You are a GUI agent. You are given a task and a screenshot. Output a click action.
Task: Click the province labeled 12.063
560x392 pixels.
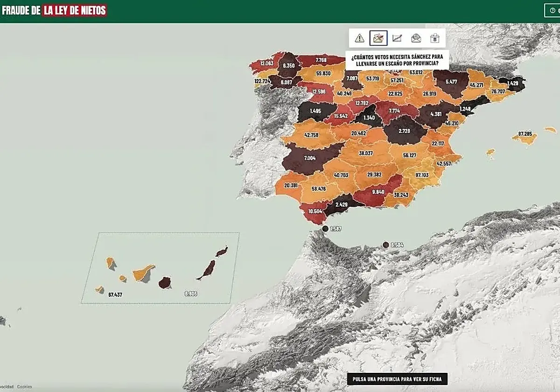coord(266,63)
